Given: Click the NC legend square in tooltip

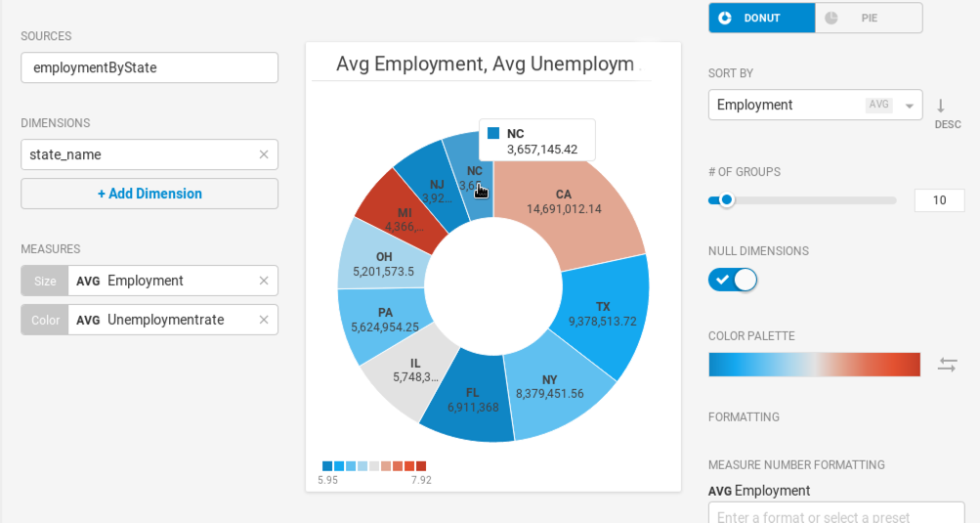Looking at the screenshot, I should (493, 133).
